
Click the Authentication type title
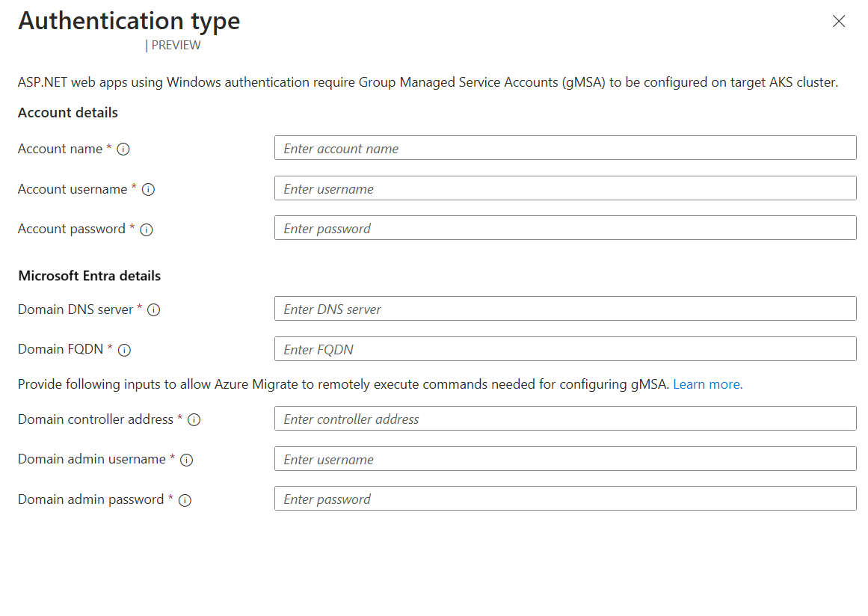(x=129, y=21)
